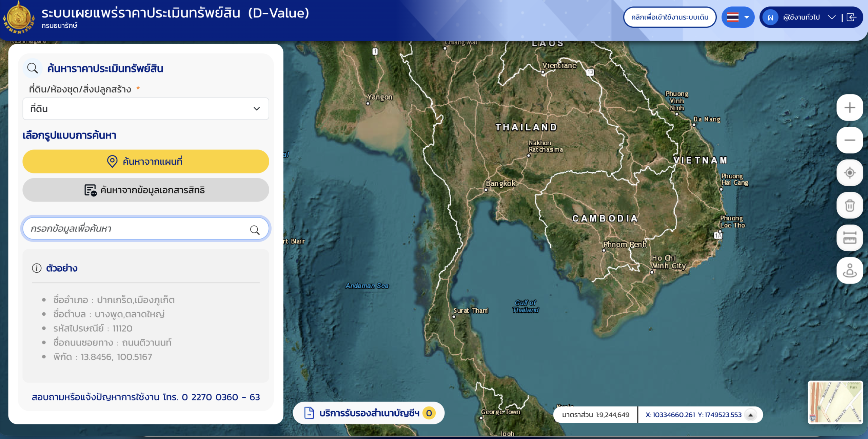868x439 pixels.
Task: Click the Surat Thani map label
Action: click(x=471, y=311)
